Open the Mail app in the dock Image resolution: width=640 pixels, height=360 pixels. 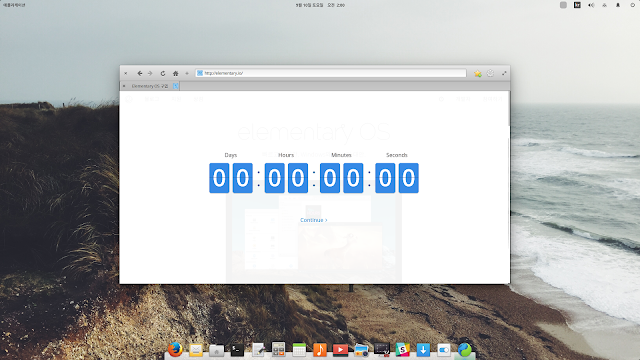196,350
